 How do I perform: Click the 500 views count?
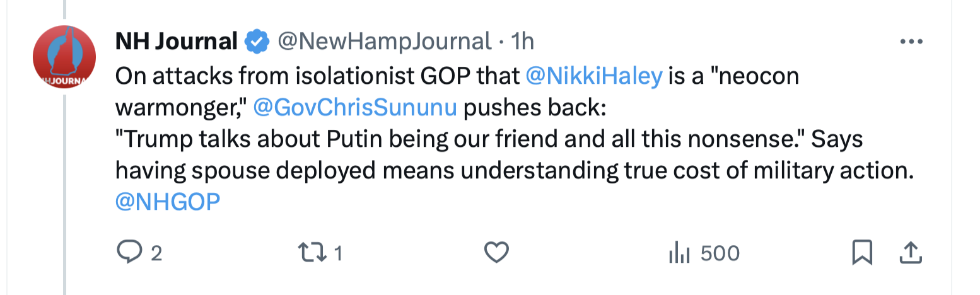[x=720, y=253]
